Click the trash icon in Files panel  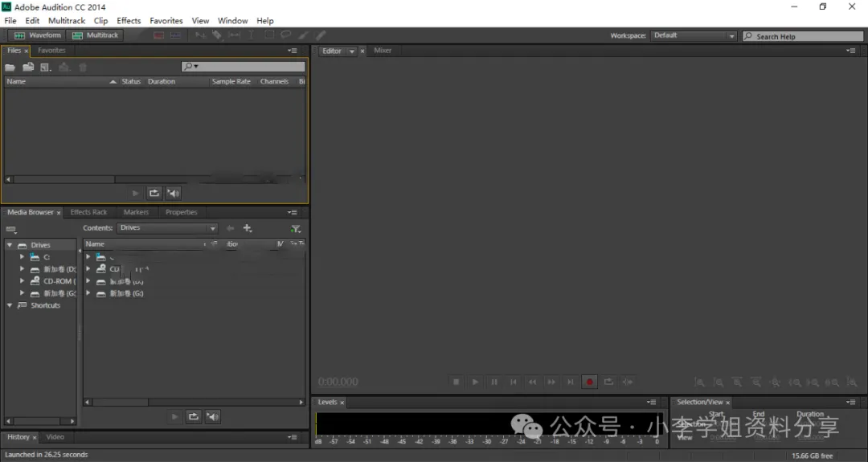click(x=83, y=67)
